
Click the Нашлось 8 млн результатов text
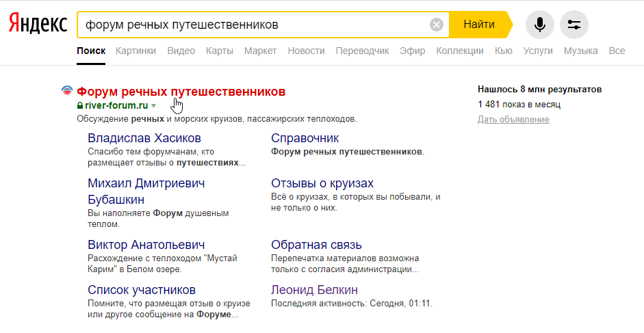coord(540,90)
